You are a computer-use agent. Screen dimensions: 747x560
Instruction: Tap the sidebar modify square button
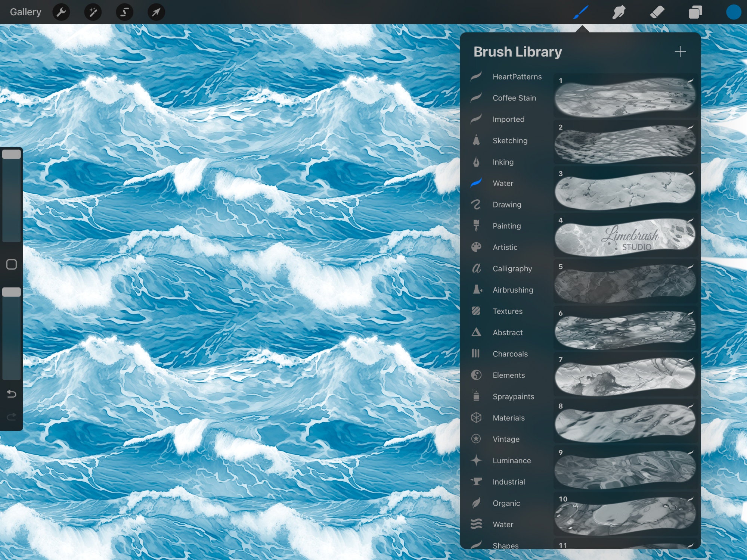11,264
